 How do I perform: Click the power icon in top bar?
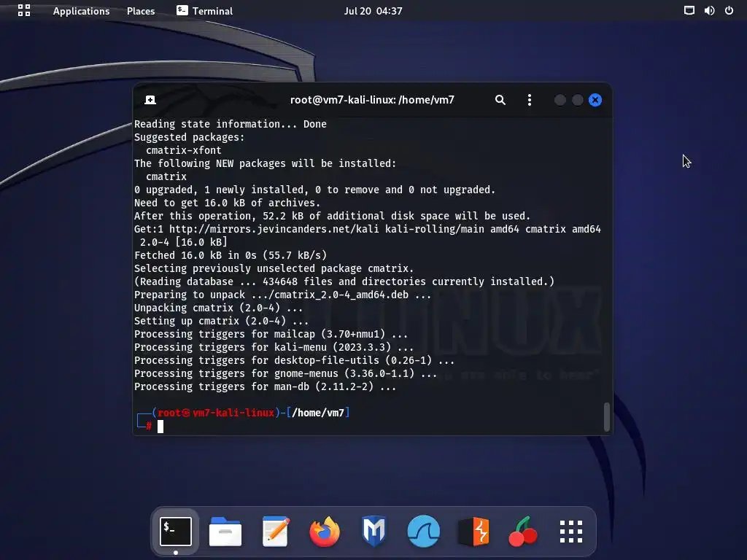tap(729, 10)
